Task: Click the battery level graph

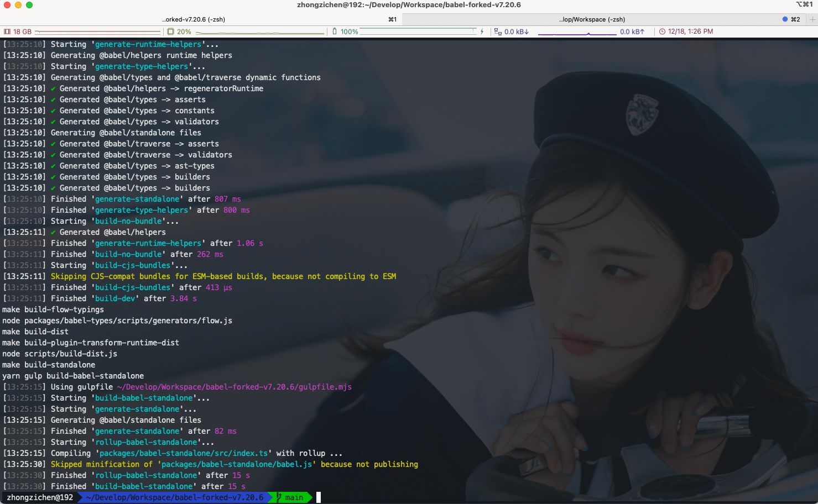Action: 418,32
